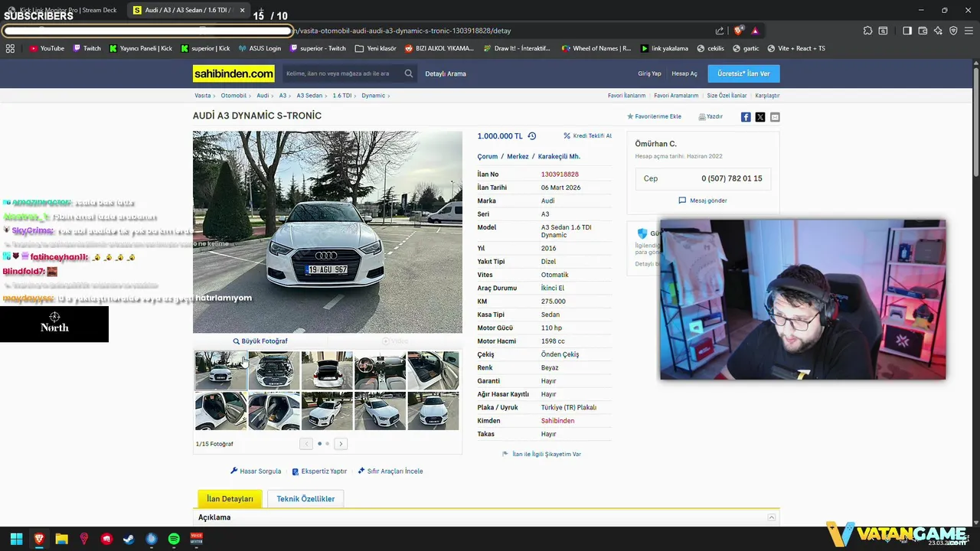The image size is (980, 551).
Task: Open Favori İlanlarım
Action: (626, 96)
